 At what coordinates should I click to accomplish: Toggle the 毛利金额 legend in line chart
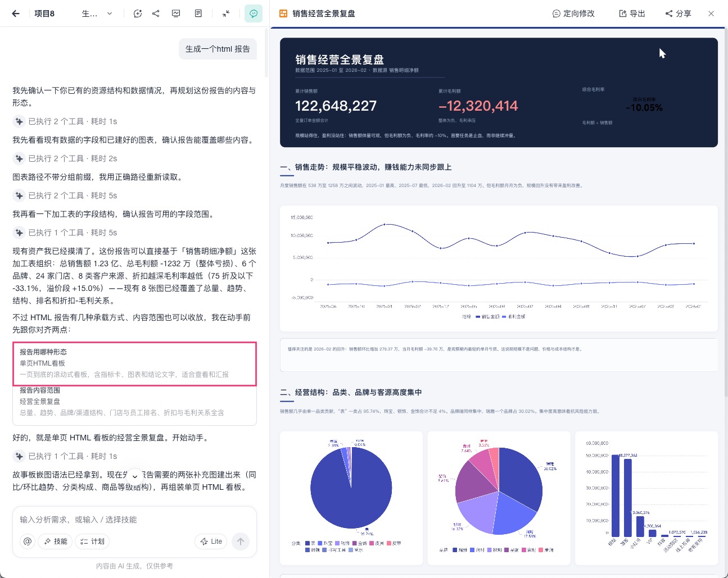click(514, 317)
